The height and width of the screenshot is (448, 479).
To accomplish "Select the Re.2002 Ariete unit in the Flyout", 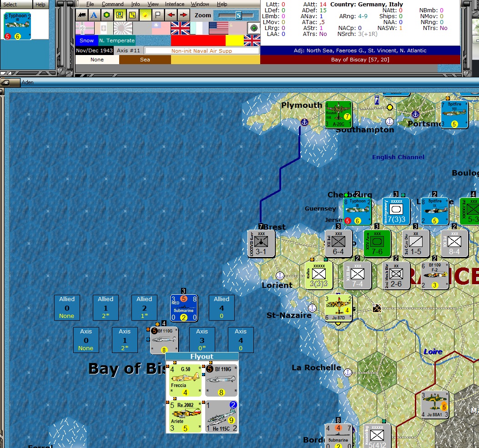I will point(185,416).
